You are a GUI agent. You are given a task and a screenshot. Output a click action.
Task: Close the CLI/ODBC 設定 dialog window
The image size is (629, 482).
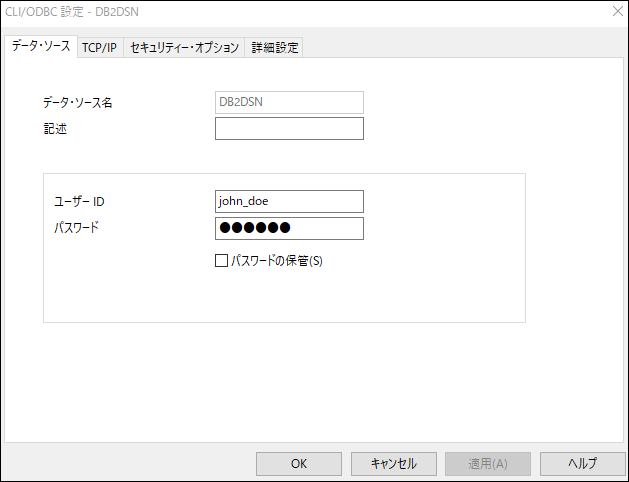(x=616, y=12)
